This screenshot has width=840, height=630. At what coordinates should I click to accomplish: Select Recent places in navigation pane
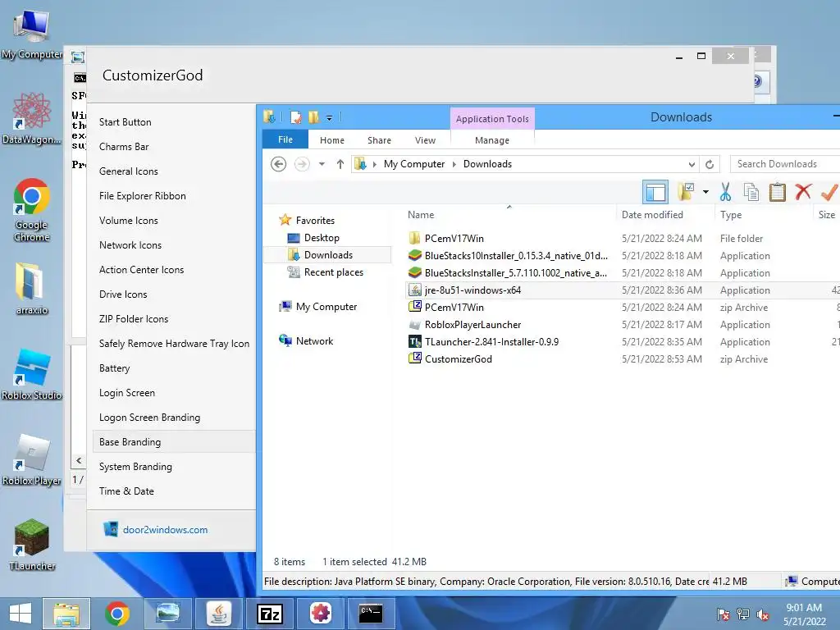[x=333, y=272]
